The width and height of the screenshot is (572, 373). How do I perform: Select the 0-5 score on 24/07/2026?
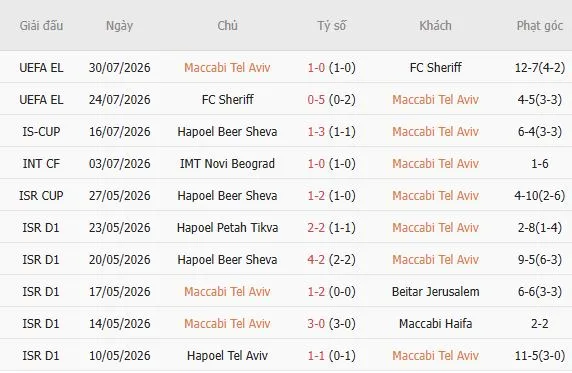tap(316, 100)
